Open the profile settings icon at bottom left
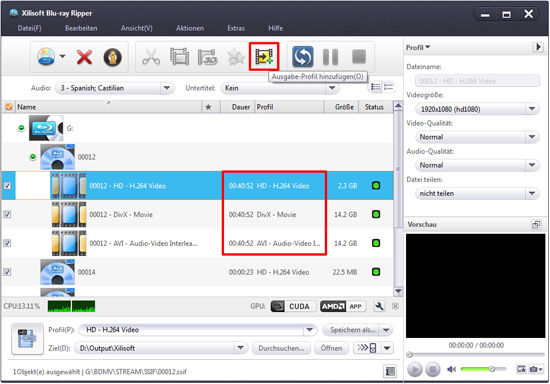The height and width of the screenshot is (384, 550). point(27,339)
